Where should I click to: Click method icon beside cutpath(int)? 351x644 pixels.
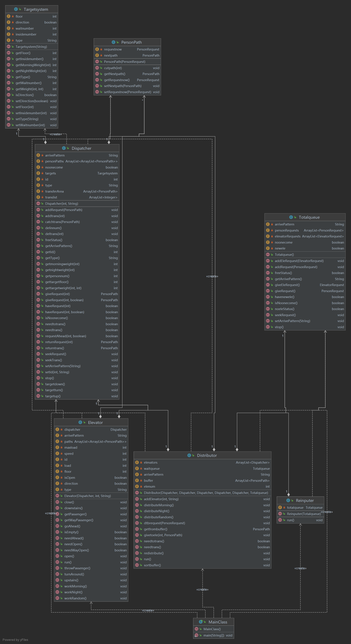[97, 68]
